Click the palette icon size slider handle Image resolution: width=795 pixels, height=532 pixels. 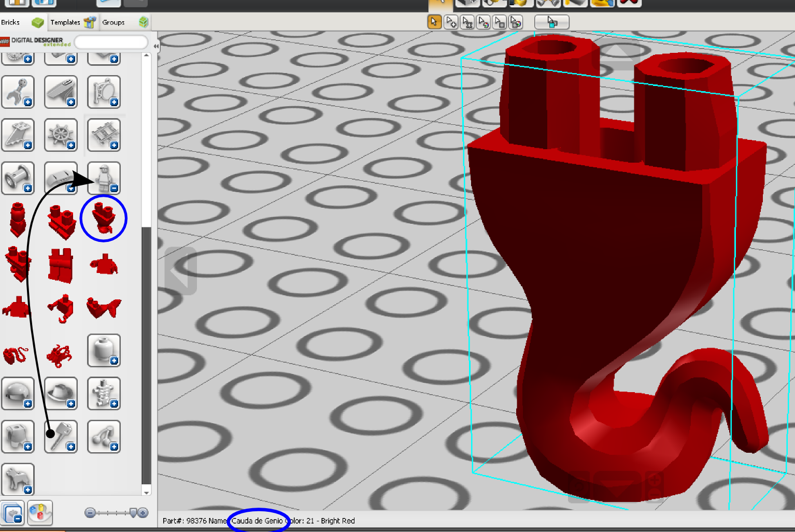point(133,513)
